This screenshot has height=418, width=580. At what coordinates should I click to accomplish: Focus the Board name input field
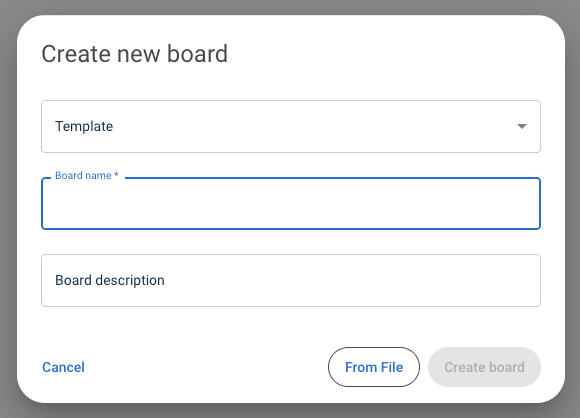[x=291, y=203]
